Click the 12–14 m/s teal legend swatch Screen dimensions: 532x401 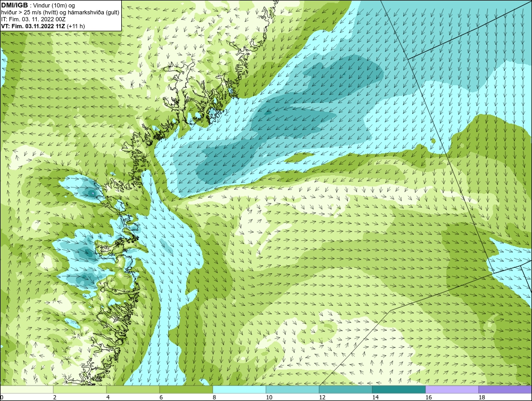(x=345, y=389)
